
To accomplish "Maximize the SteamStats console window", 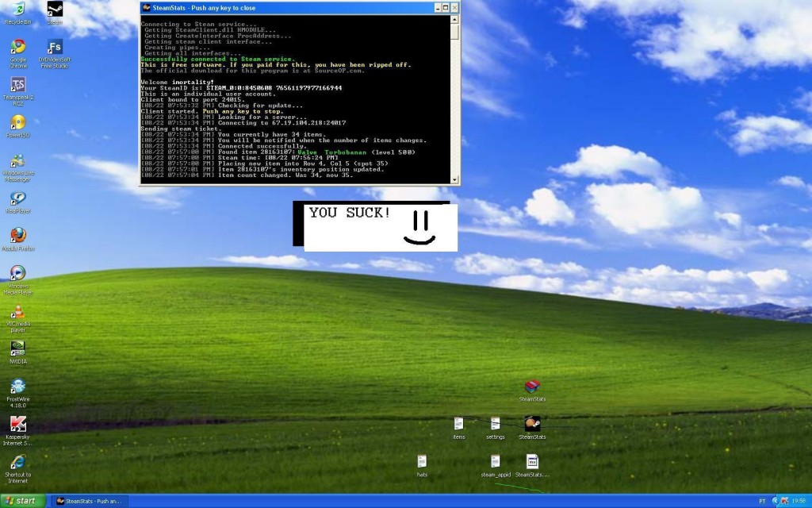I will click(x=446, y=8).
